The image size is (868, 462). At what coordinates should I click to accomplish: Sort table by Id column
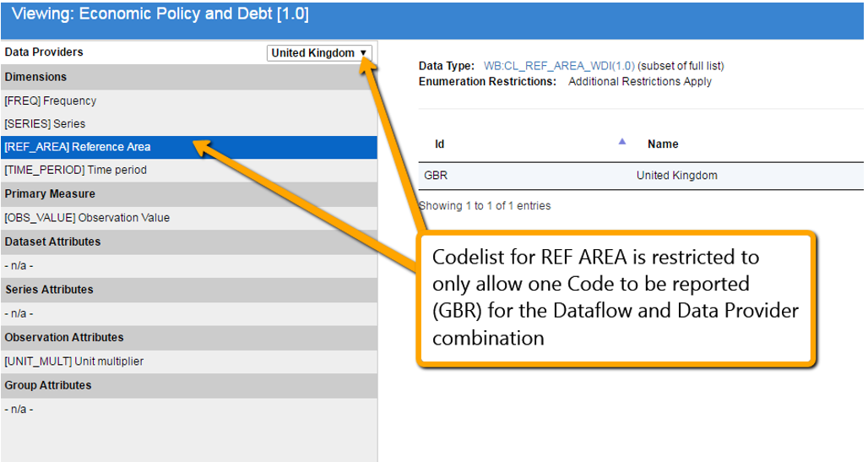(x=440, y=144)
